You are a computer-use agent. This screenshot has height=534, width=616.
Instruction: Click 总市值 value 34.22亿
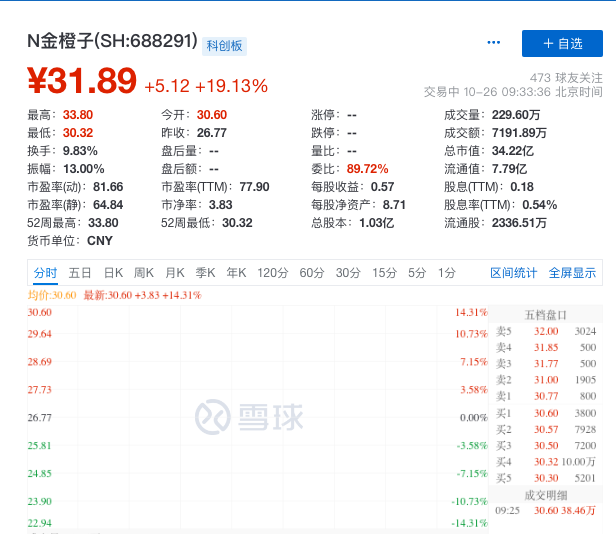coord(513,151)
